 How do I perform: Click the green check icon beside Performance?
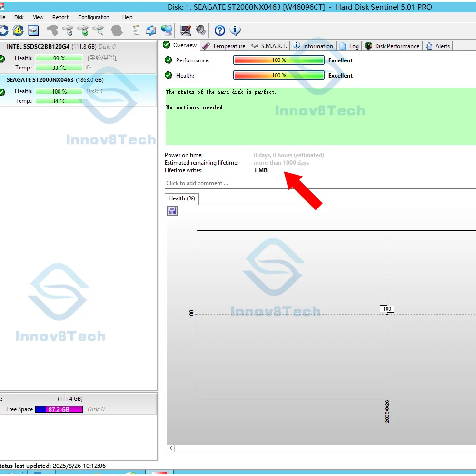pos(168,60)
